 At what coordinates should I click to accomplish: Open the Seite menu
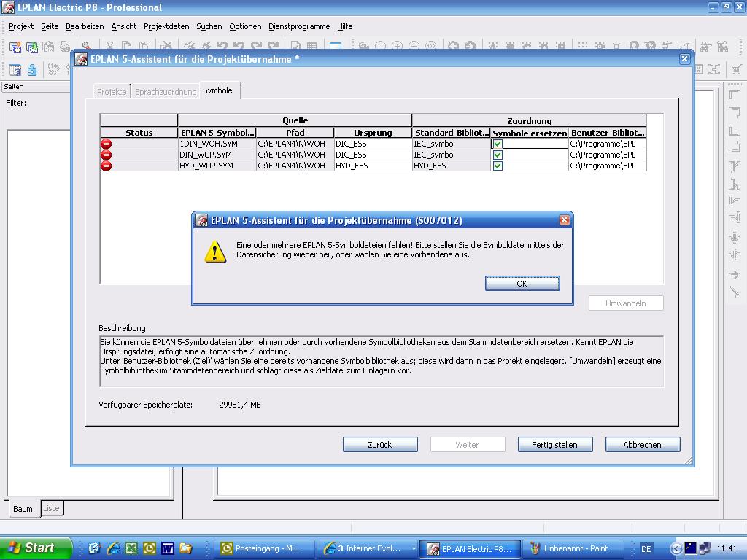50,26
